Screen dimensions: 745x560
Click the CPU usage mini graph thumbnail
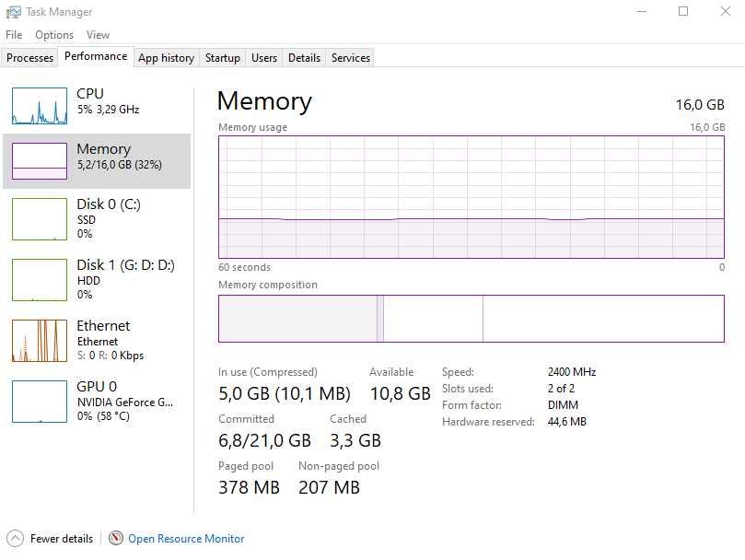click(40, 106)
